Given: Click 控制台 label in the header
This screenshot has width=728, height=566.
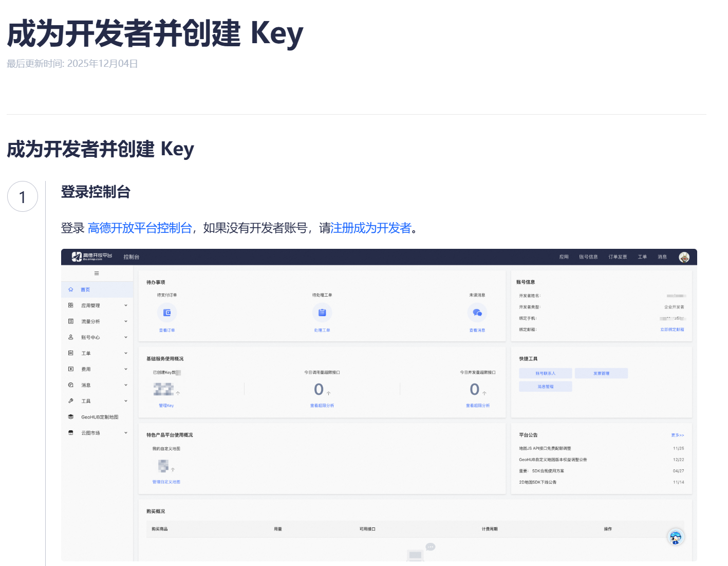Looking at the screenshot, I should (x=132, y=257).
